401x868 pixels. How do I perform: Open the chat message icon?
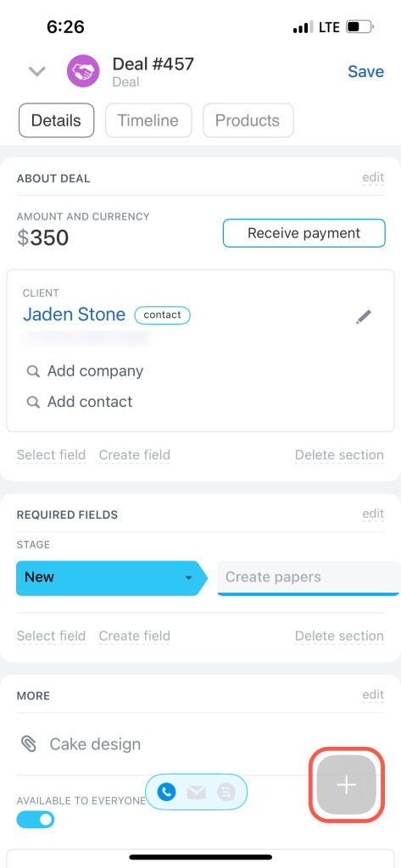226,793
